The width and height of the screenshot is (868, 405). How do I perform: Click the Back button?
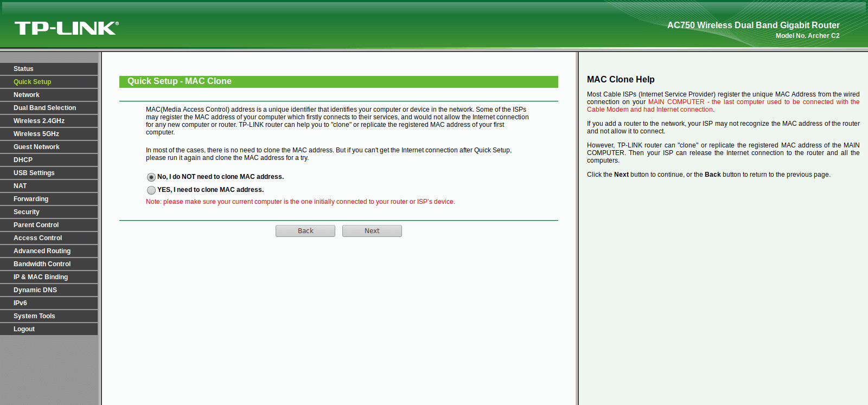305,231
